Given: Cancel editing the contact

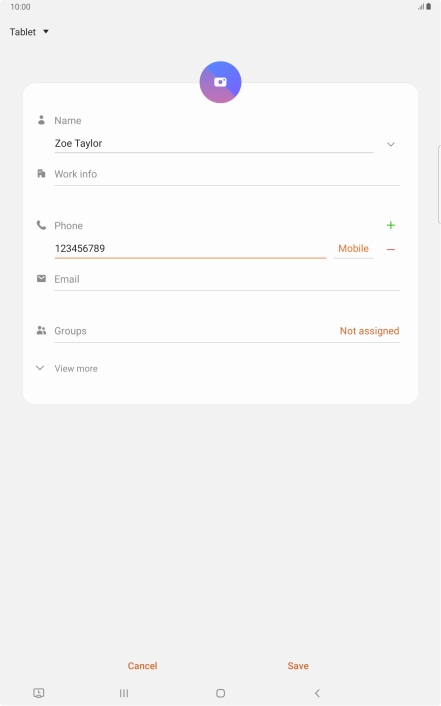Looking at the screenshot, I should point(142,665).
